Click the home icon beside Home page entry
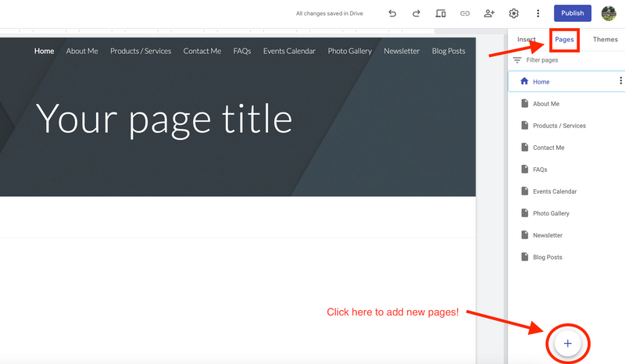 click(524, 81)
